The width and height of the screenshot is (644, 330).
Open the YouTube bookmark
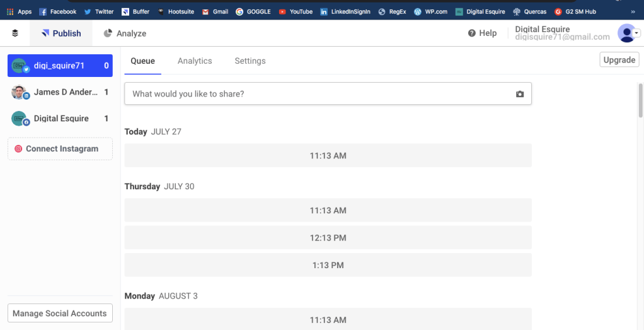tap(295, 11)
